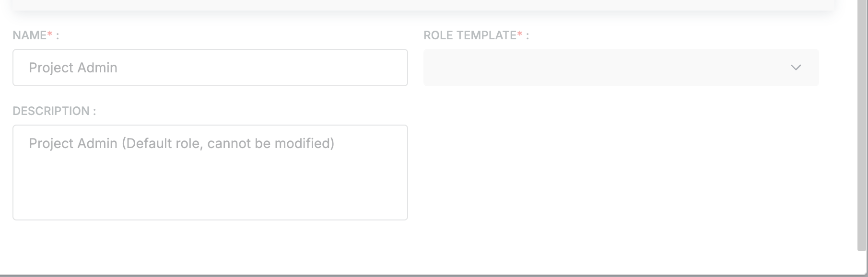Select the Project Admin placeholder text
The image size is (868, 277).
click(x=73, y=68)
